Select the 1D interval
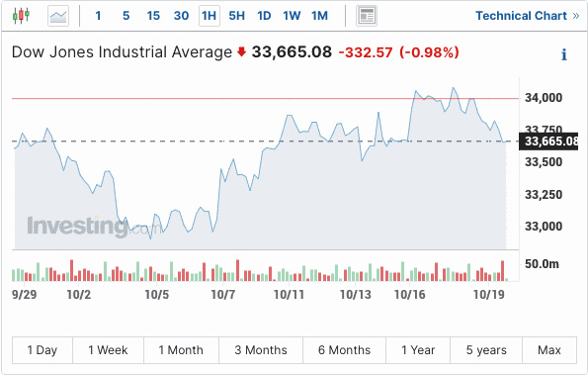Image resolution: width=588 pixels, height=375 pixels. (x=264, y=16)
